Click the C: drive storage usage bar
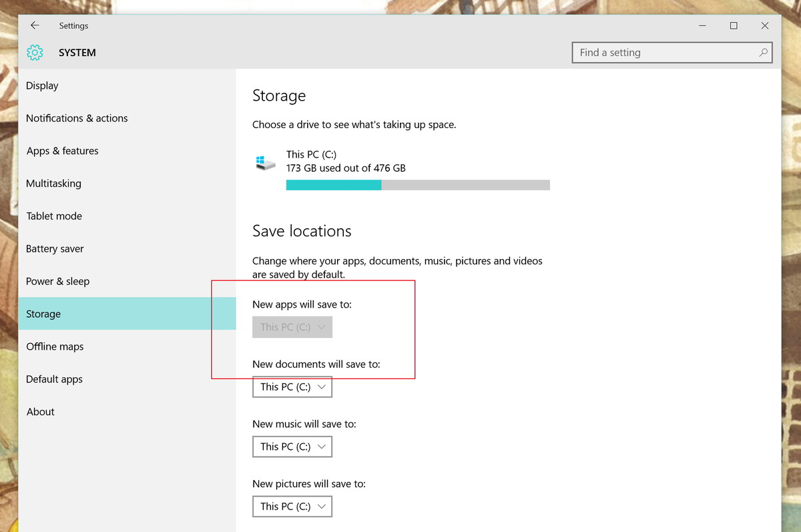 coord(417,185)
